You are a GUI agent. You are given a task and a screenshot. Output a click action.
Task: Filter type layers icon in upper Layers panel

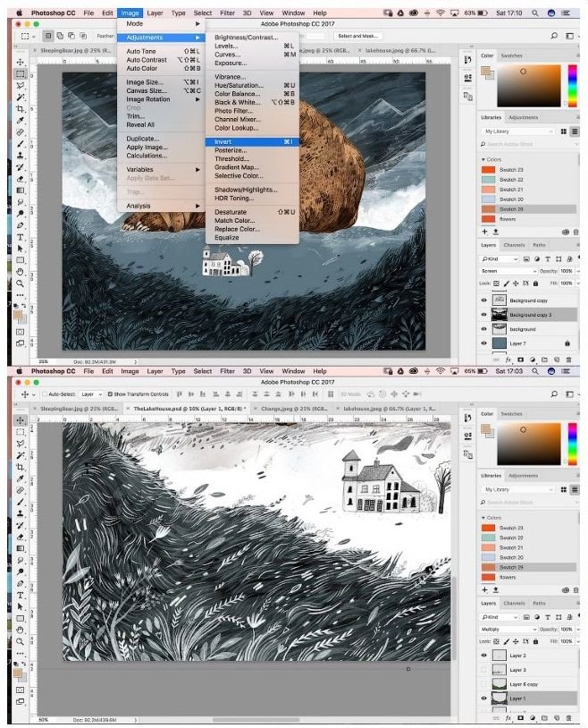click(x=548, y=258)
